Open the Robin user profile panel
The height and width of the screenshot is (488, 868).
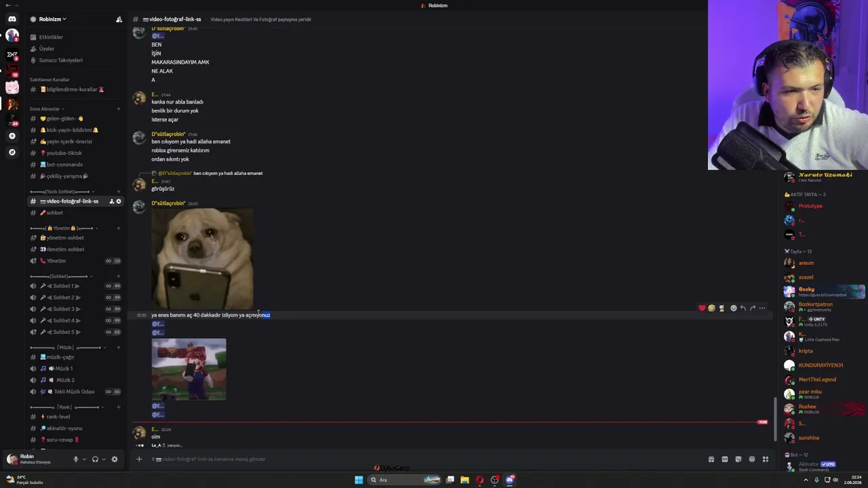click(x=37, y=459)
